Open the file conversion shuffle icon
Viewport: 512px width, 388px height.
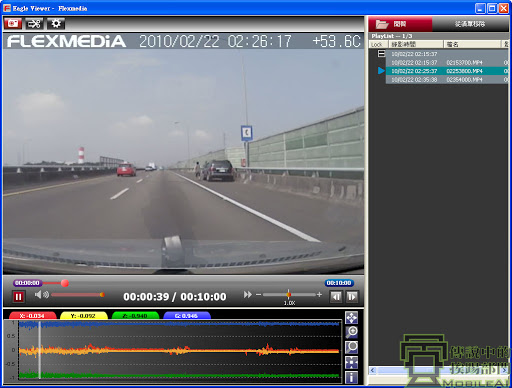34,24
